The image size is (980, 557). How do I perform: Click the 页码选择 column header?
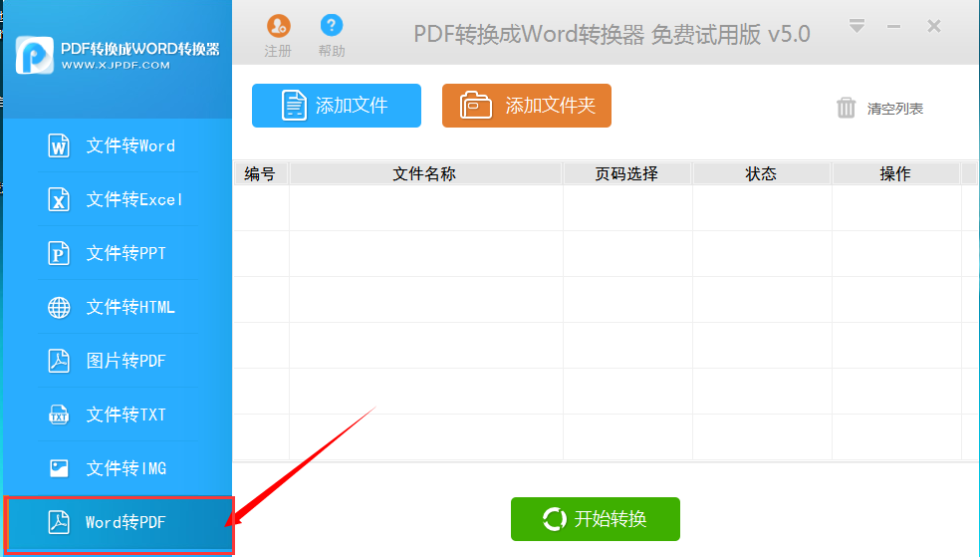(626, 173)
